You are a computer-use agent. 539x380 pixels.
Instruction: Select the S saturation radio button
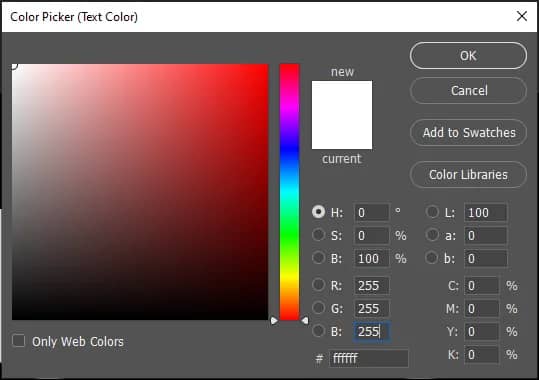[318, 235]
